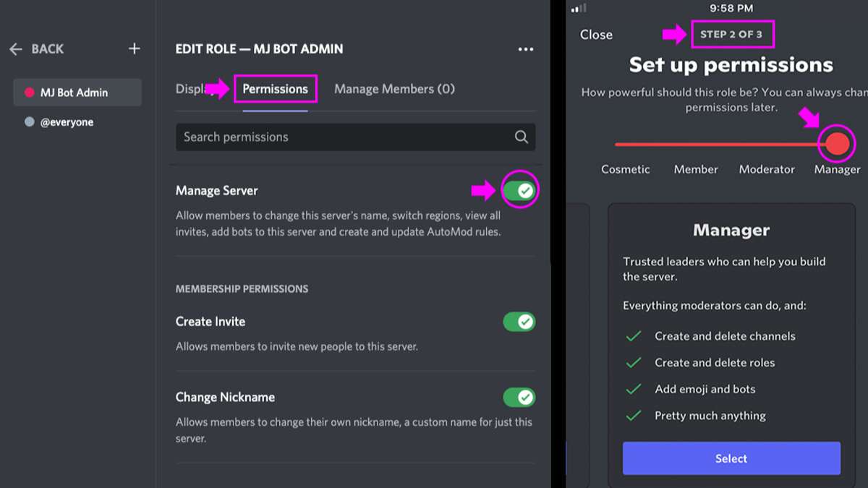Click the red color dot beside MJ Bot Admin
Viewport: 868px width, 488px height.
click(30, 92)
